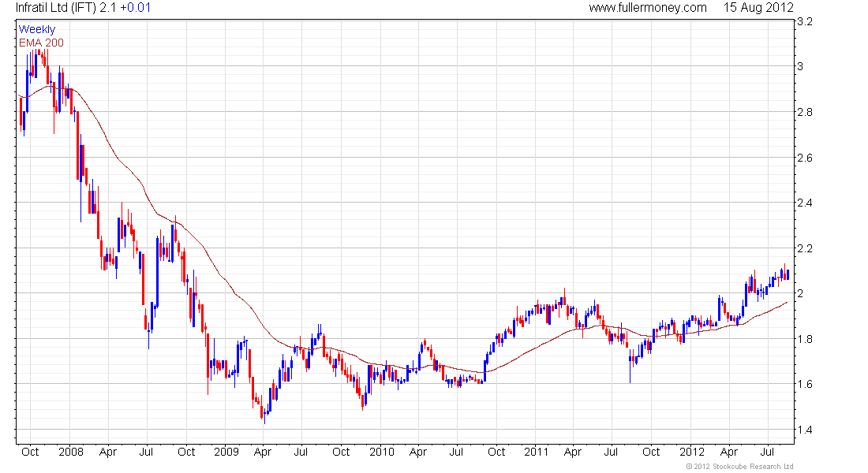Image resolution: width=868 pixels, height=473 pixels.
Task: Click the 3 price axis label
Action: (800, 66)
